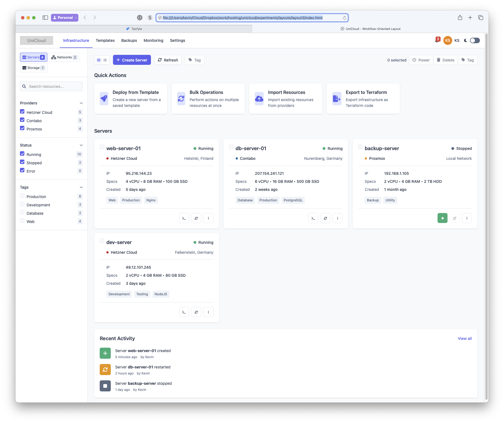Switch to the Networks resource tab
The height and width of the screenshot is (423, 504).
click(x=64, y=57)
